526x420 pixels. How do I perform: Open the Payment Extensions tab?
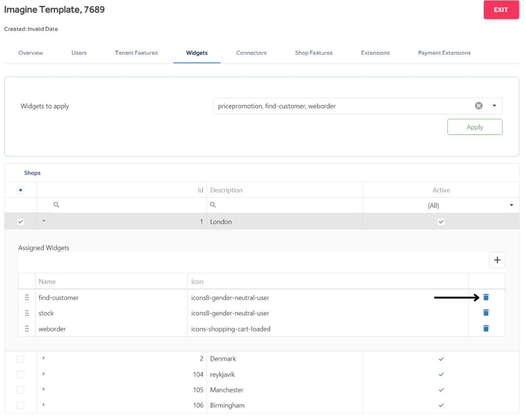coord(444,53)
